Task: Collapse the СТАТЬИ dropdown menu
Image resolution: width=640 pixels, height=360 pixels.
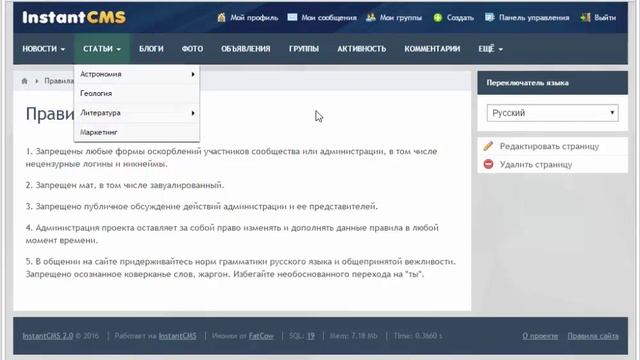Action: tap(102, 49)
